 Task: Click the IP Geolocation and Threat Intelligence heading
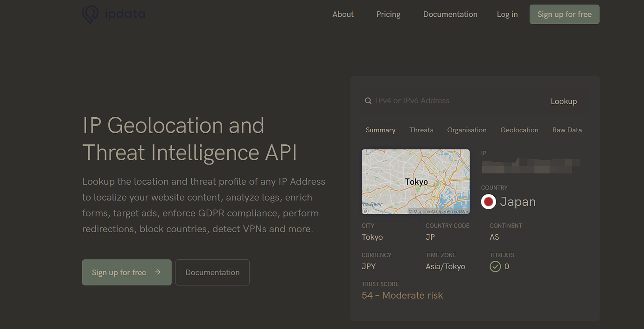pyautogui.click(x=190, y=139)
